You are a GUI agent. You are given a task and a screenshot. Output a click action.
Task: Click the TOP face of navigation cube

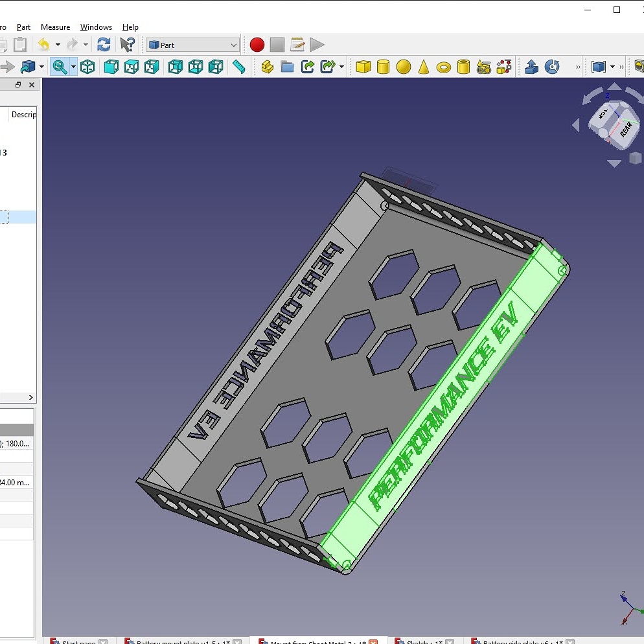tap(604, 114)
